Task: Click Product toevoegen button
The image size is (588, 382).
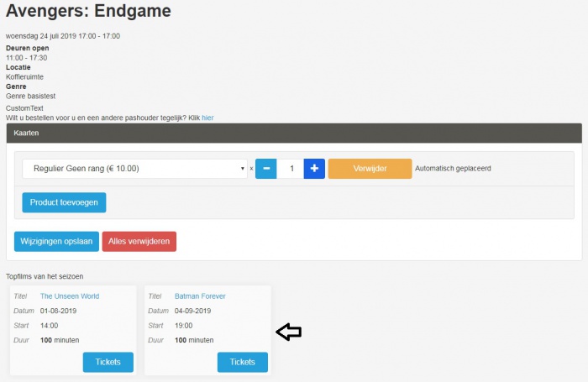Action: coord(64,202)
